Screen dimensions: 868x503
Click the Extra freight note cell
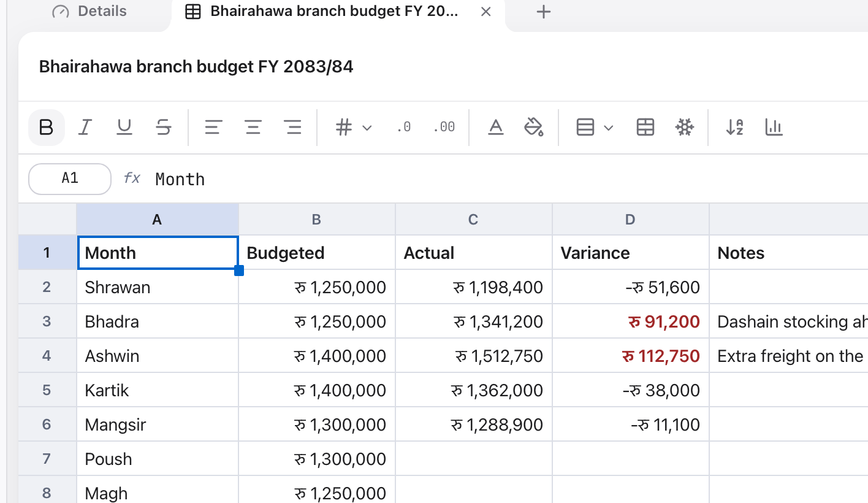[789, 356]
